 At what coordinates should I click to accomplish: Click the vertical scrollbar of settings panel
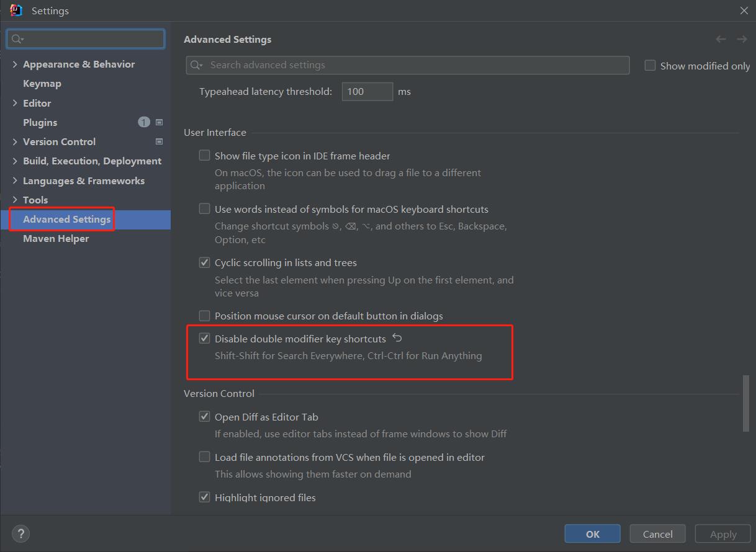coord(745,403)
